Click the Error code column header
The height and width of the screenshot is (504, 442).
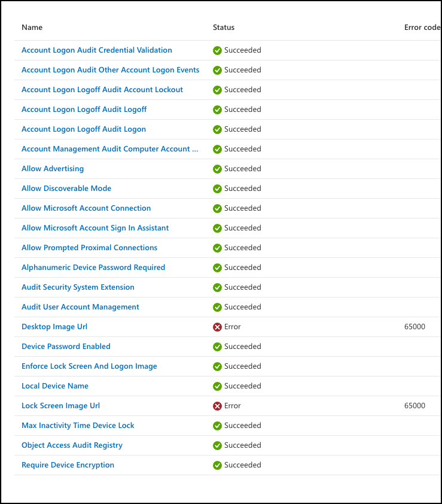(x=422, y=28)
